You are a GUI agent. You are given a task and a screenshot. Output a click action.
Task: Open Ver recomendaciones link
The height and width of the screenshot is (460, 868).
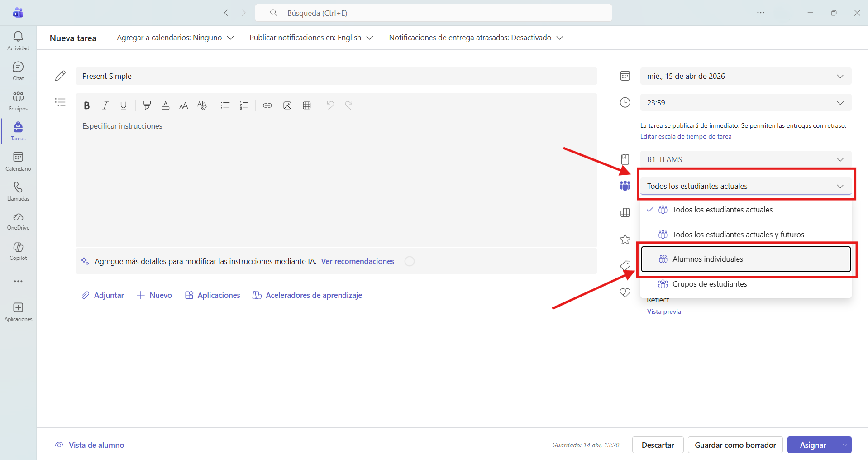pyautogui.click(x=358, y=261)
